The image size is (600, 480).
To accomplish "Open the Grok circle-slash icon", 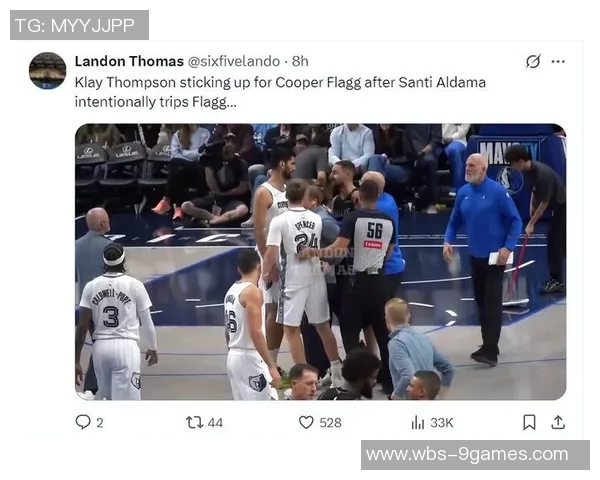I will click(533, 61).
